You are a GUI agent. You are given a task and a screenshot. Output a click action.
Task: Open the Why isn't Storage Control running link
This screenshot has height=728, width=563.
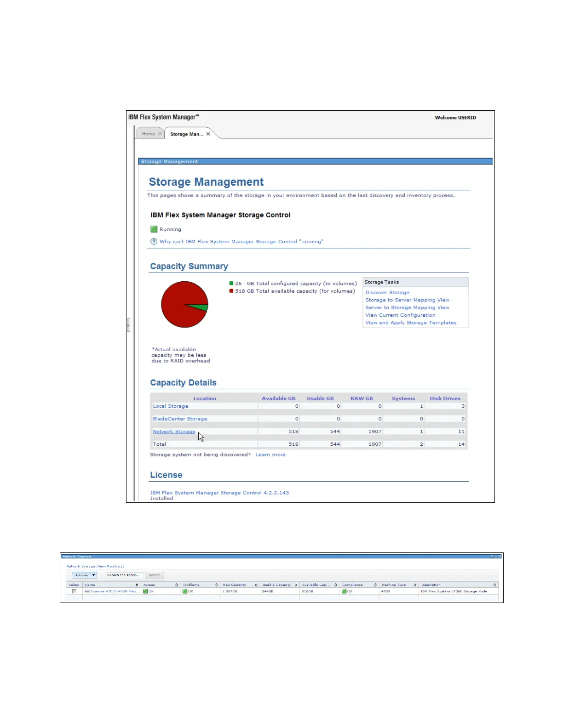[241, 242]
